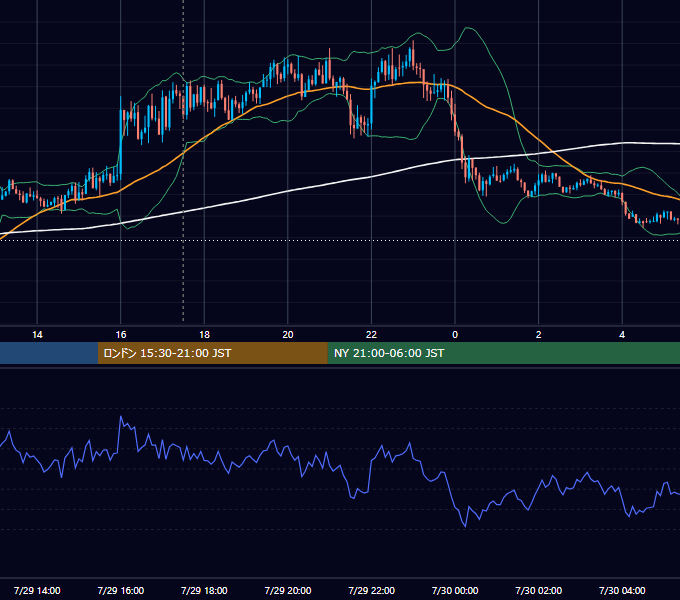
Task: Click the 16 hour axis label
Action: pos(121,335)
